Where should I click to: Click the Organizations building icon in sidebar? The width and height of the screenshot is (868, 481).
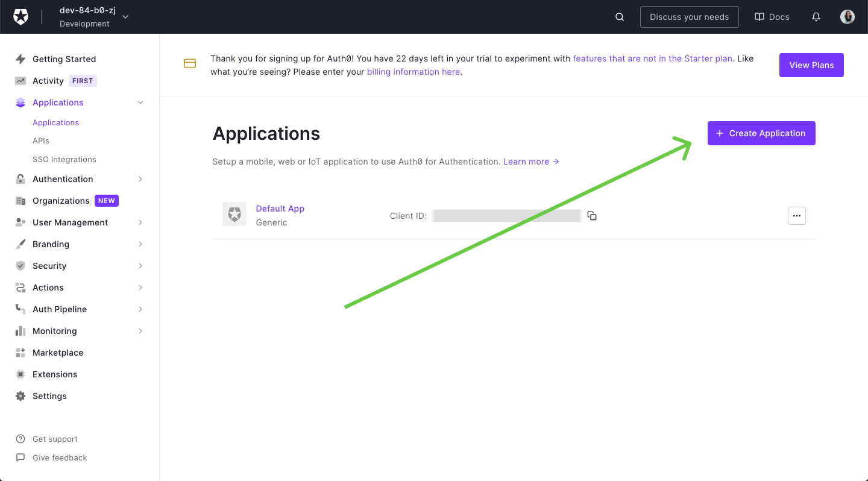tap(20, 201)
